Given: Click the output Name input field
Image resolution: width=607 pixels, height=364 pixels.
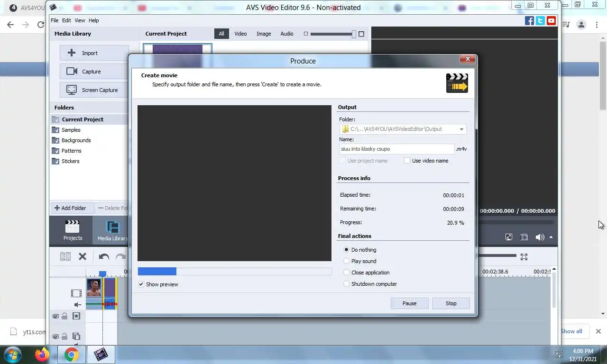Looking at the screenshot, I should click(x=396, y=149).
